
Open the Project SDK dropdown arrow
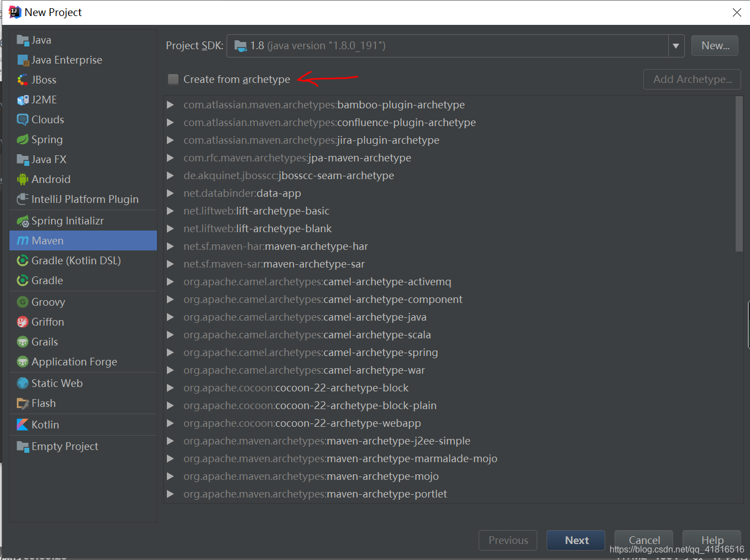point(676,46)
